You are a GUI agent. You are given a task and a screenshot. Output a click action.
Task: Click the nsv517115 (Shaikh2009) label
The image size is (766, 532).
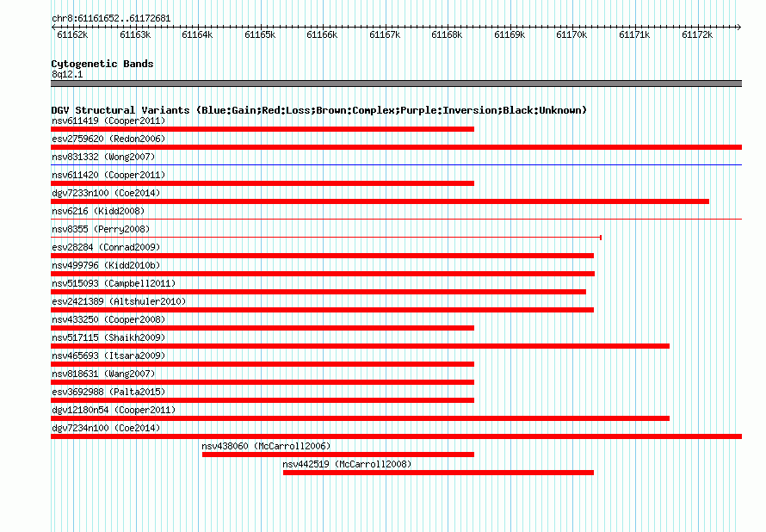click(x=108, y=337)
